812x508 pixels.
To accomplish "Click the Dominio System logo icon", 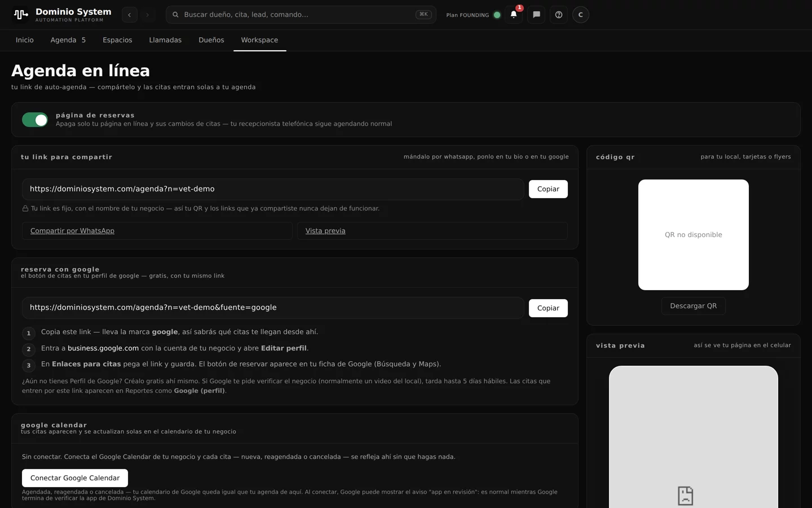I will [x=21, y=15].
